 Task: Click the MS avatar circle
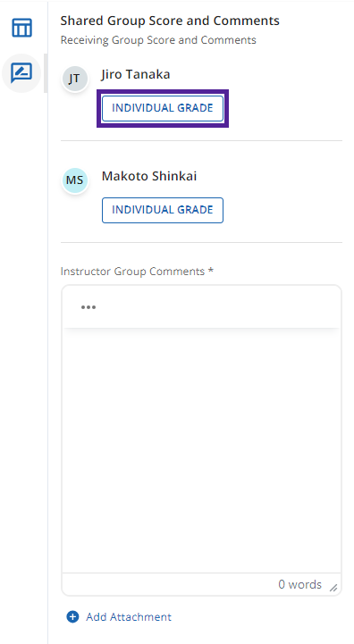[x=74, y=180]
